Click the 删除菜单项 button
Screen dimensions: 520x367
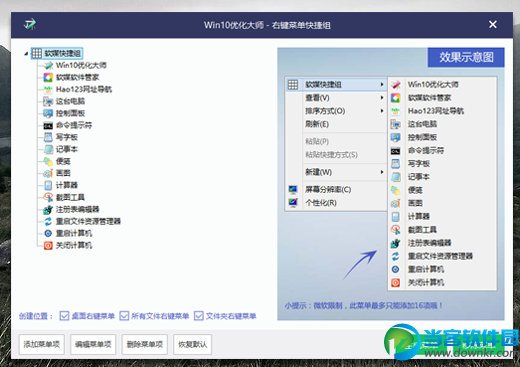pos(145,344)
